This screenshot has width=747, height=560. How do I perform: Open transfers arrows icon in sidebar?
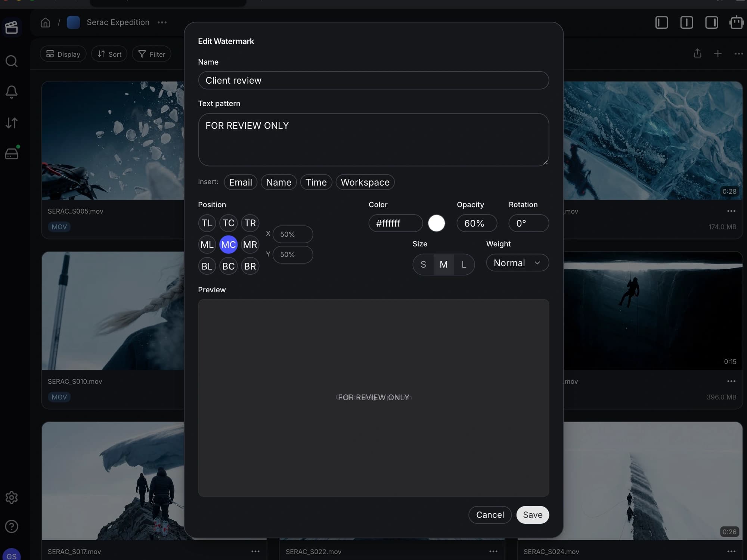[x=12, y=123]
